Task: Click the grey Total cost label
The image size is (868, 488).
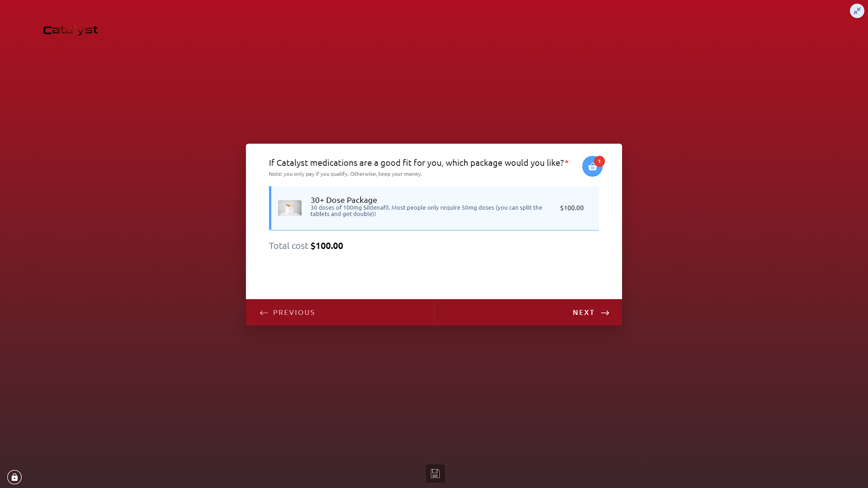Action: pyautogui.click(x=288, y=246)
